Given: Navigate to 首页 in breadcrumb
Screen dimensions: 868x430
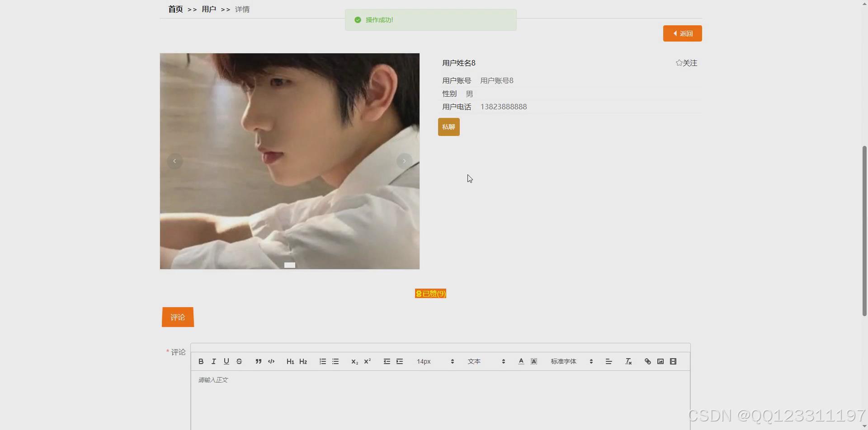Looking at the screenshot, I should tap(175, 9).
